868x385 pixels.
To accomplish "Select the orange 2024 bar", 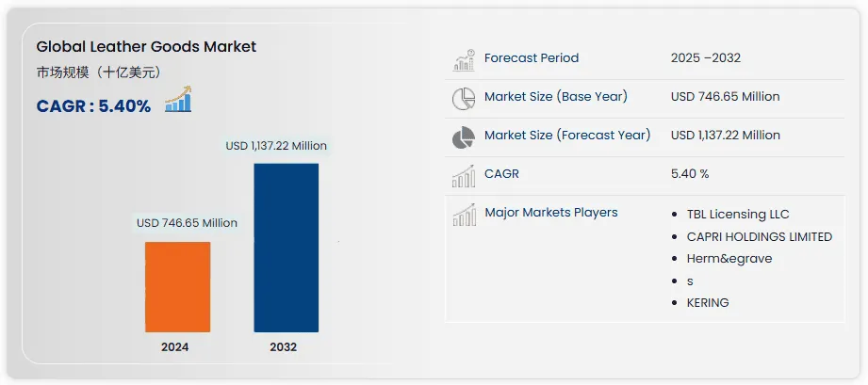I will point(177,286).
